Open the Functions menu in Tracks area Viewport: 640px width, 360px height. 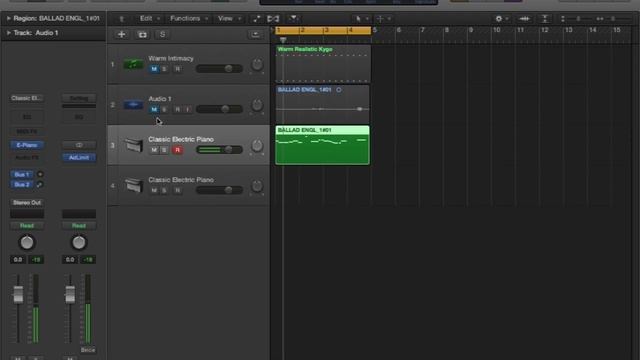[189, 19]
